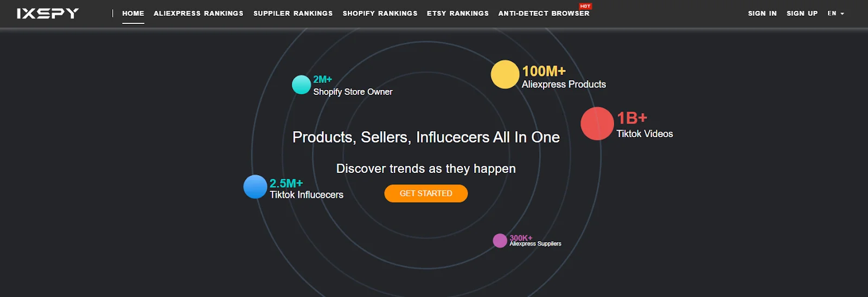The image size is (868, 297).
Task: Open Suppiler Rankings menu
Action: click(x=293, y=14)
